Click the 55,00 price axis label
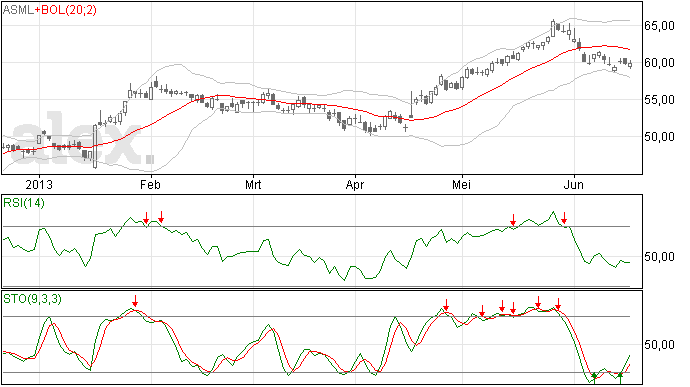 [659, 100]
